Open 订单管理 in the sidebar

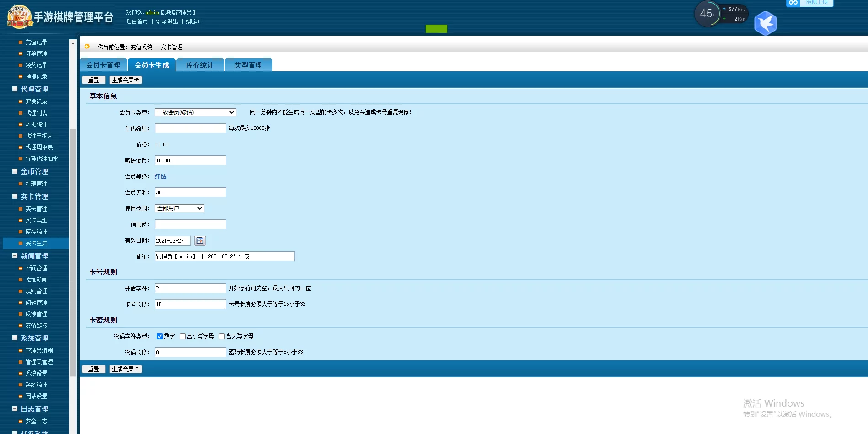(x=36, y=53)
